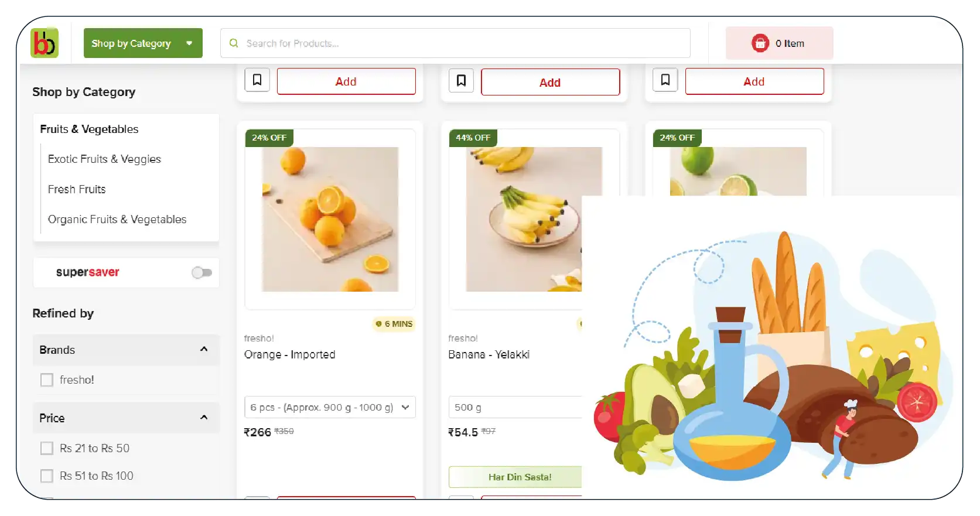Bookmark the first product in top row
This screenshot has height=516, width=980.
point(257,80)
